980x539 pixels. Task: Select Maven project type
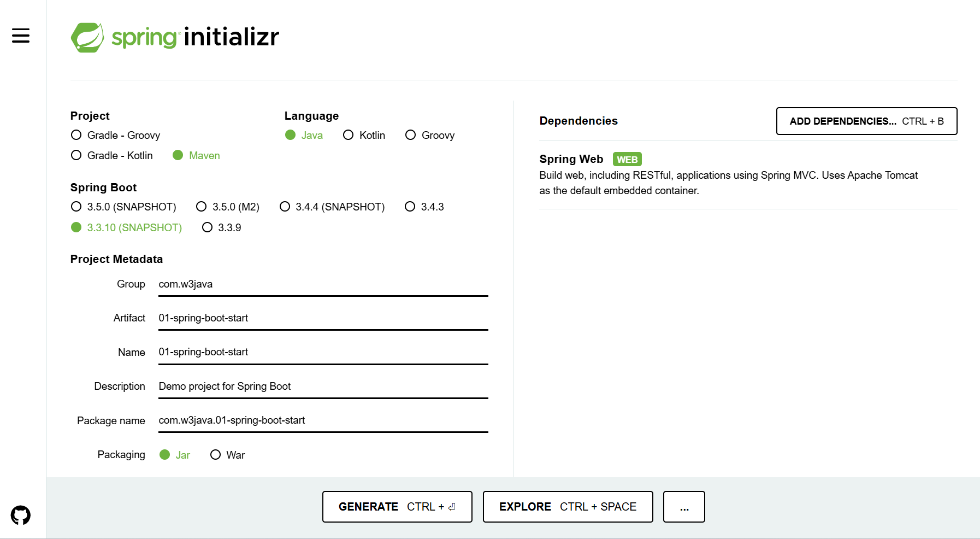196,155
